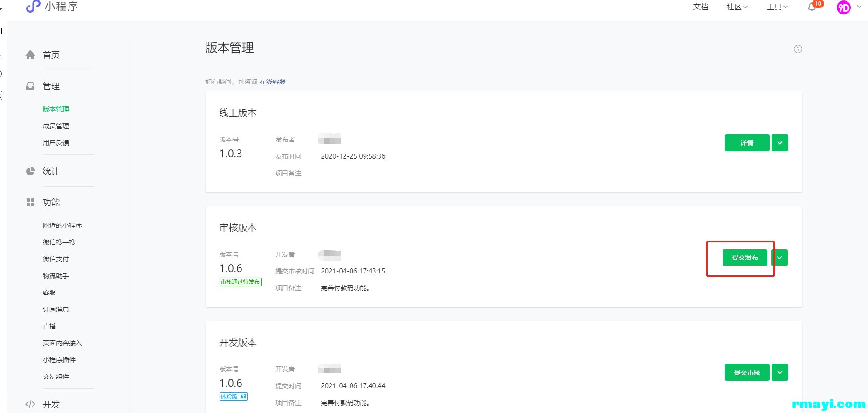The width and height of the screenshot is (868, 413).
Task: Click the help question mark icon
Action: tap(798, 49)
